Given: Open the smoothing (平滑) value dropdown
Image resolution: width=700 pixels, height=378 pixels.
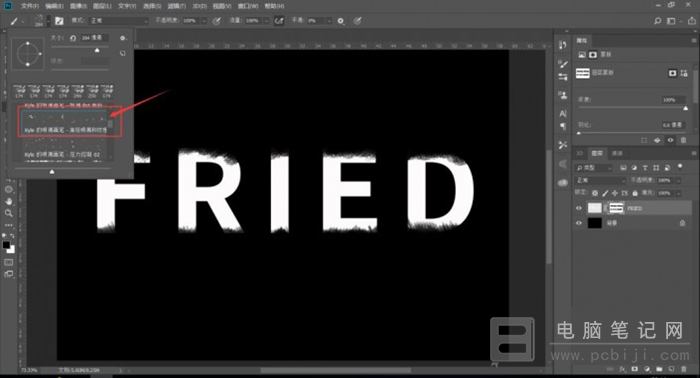Looking at the screenshot, I should click(329, 21).
